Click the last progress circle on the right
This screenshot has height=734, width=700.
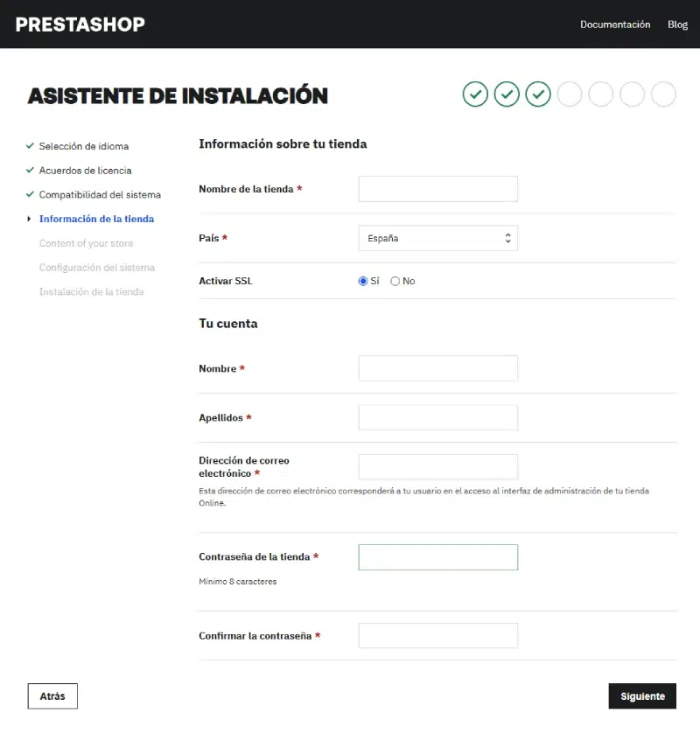point(663,94)
